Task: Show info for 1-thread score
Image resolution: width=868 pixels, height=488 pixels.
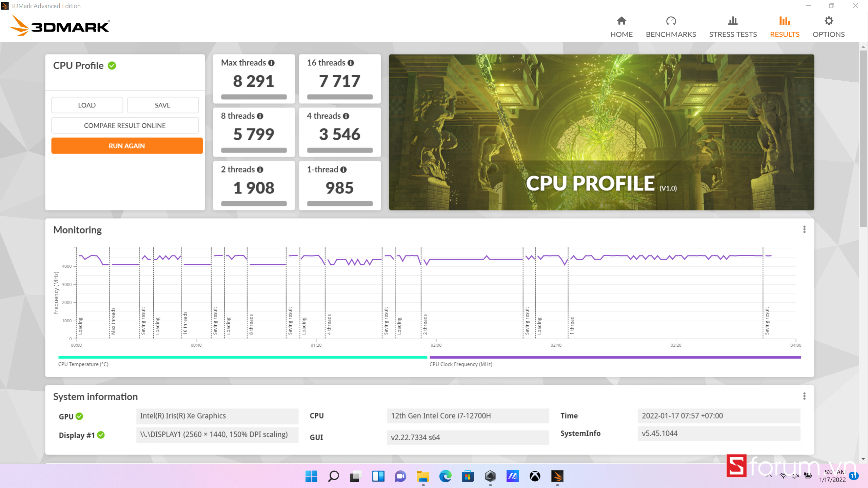Action: pyautogui.click(x=343, y=170)
